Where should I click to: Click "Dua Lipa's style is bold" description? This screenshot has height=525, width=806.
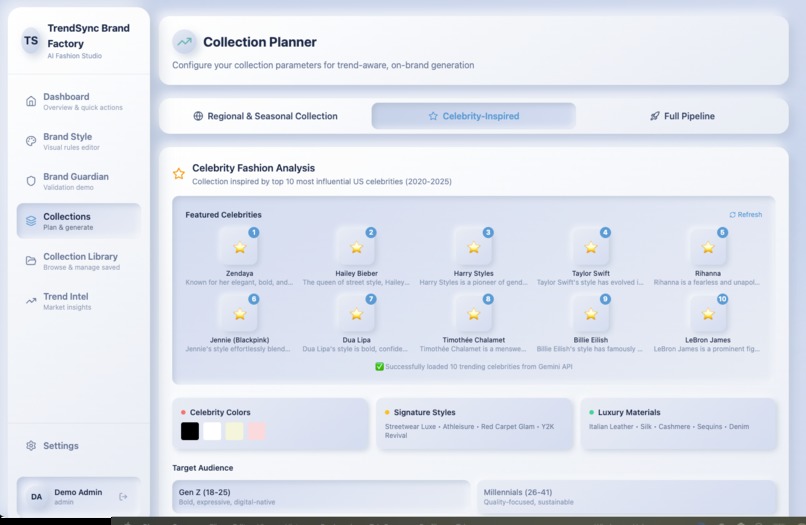[355, 349]
